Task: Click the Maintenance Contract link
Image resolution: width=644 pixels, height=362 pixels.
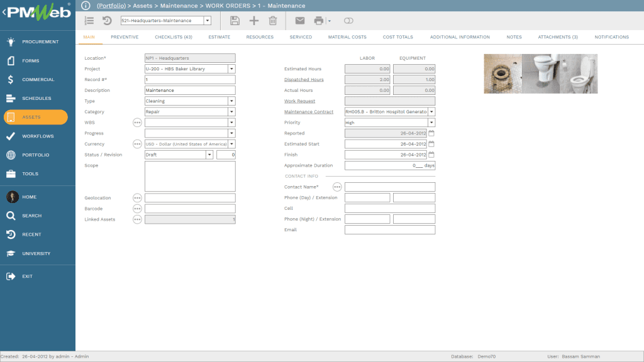Action: pos(309,112)
